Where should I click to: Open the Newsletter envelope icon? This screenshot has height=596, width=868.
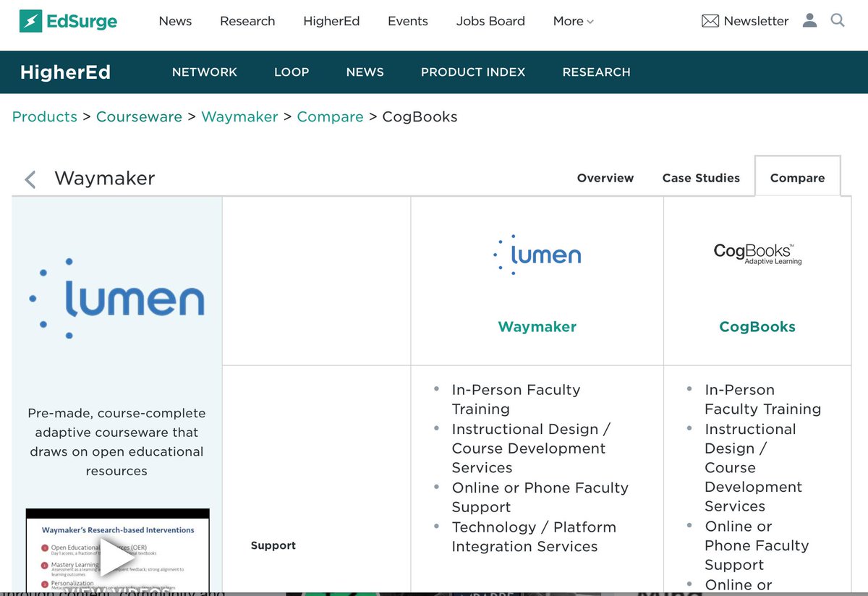[710, 21]
